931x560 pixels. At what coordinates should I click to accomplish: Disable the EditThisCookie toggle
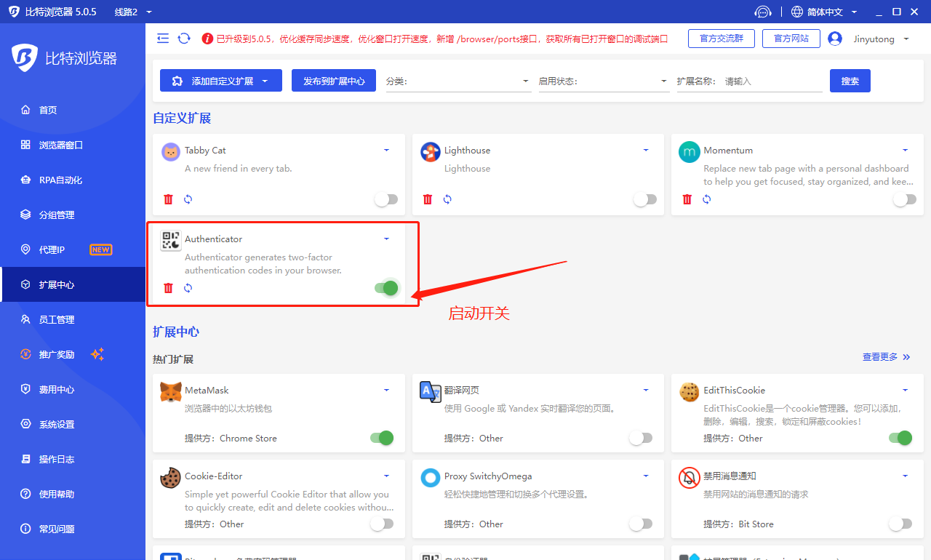point(900,438)
